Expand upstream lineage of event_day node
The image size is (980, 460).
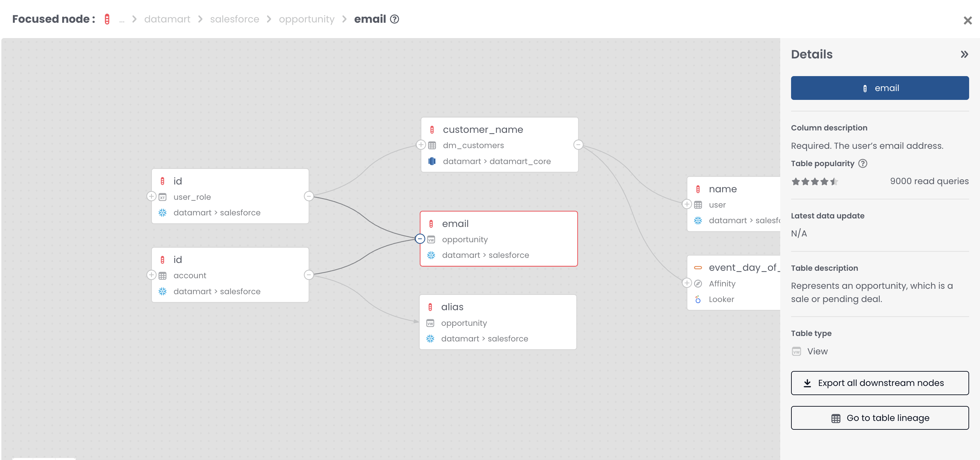click(x=687, y=283)
